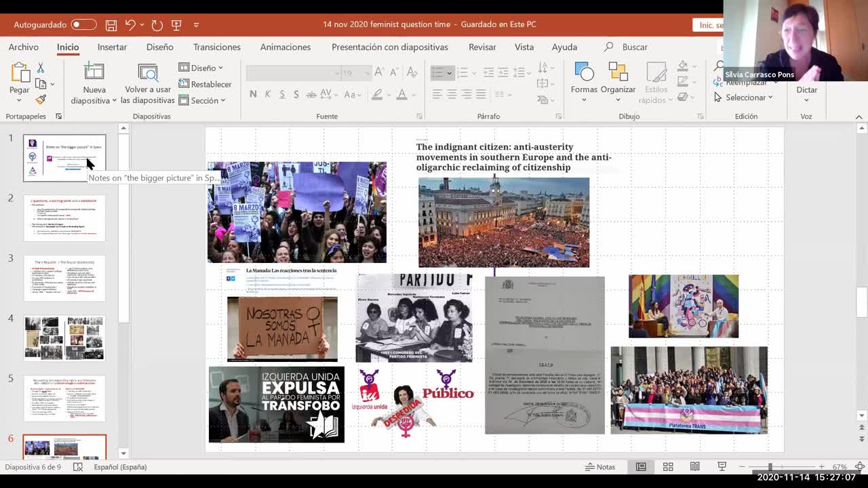Click Estilos rápidos icon

(656, 83)
